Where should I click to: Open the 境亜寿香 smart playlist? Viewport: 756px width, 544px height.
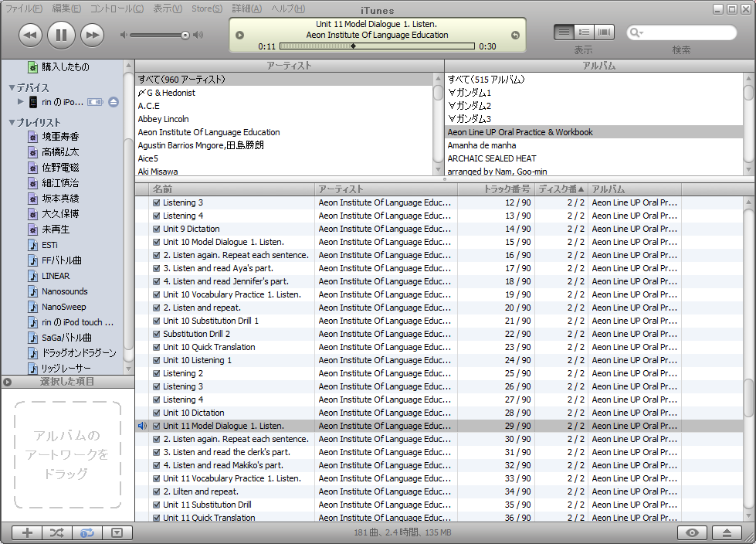tap(60, 137)
